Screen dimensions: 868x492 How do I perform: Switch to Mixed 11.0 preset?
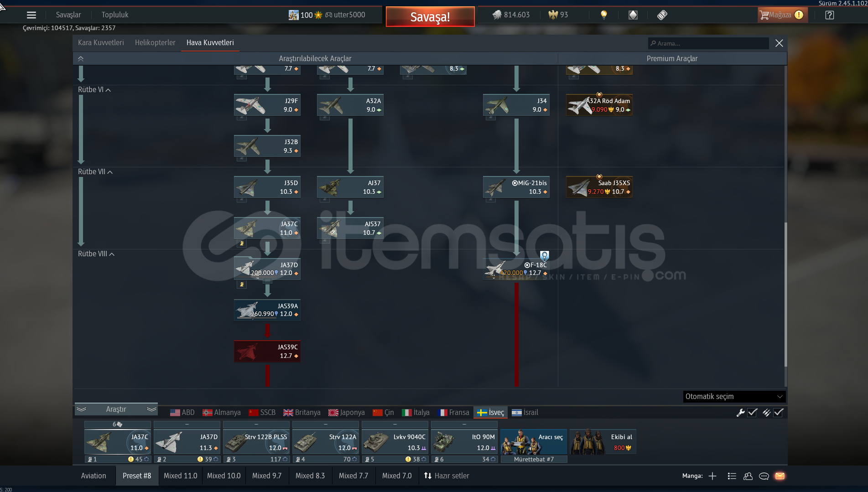(181, 476)
